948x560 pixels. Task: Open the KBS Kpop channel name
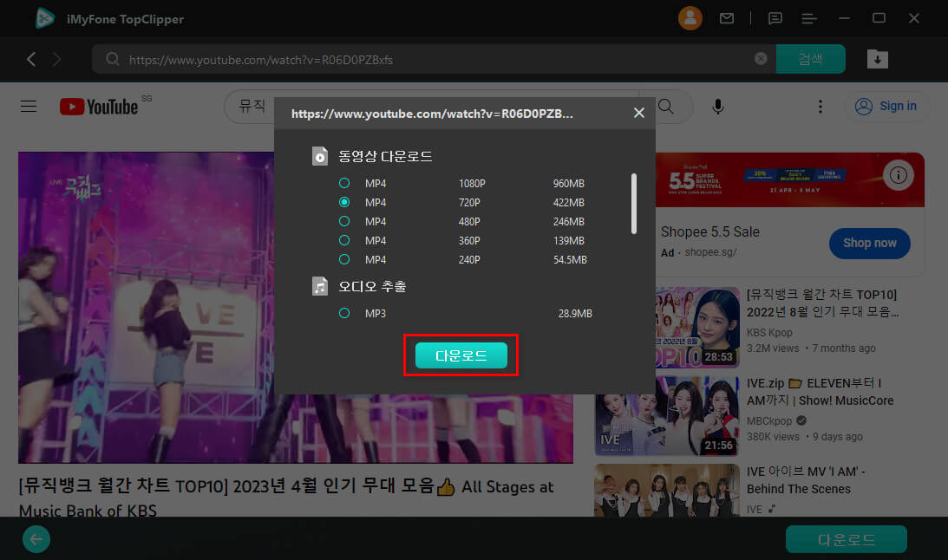tap(769, 332)
